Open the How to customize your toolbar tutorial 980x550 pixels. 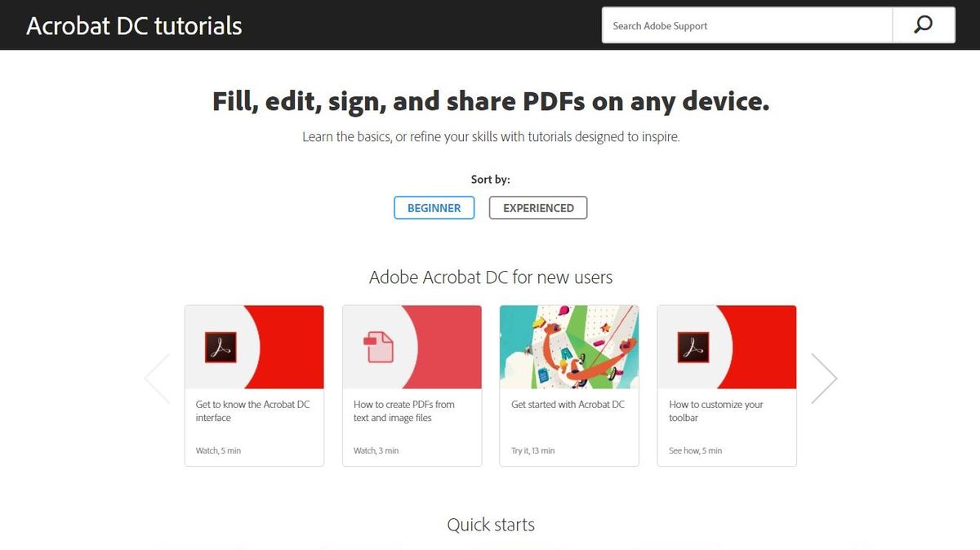click(x=716, y=410)
